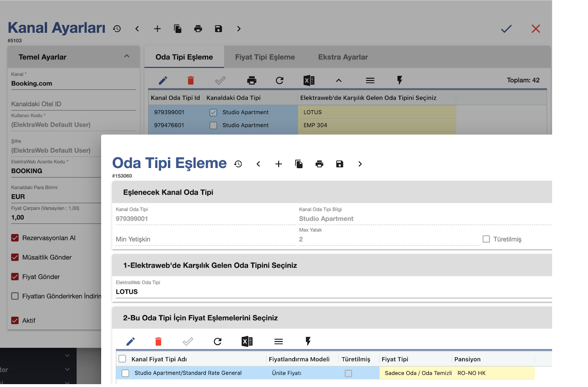
Task: Collapse the Temel Ayarlar panel
Action: click(127, 57)
